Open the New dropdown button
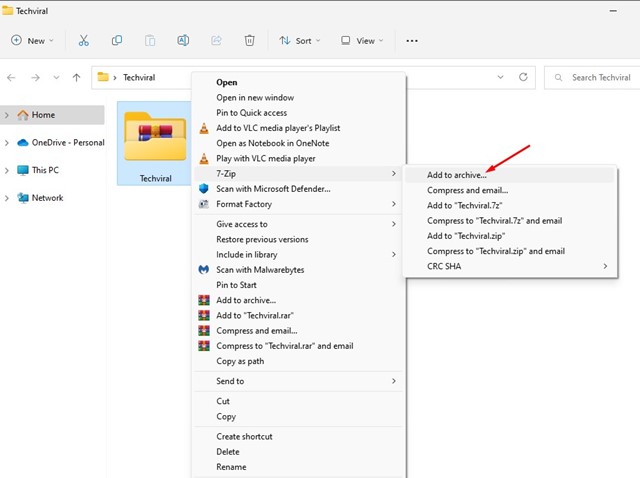Viewport: 640px width, 478px height. pyautogui.click(x=33, y=41)
